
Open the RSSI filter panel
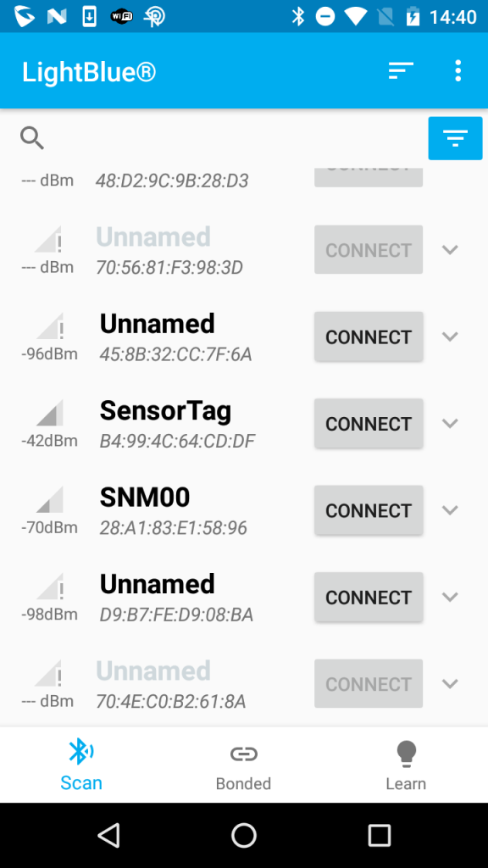(x=455, y=137)
